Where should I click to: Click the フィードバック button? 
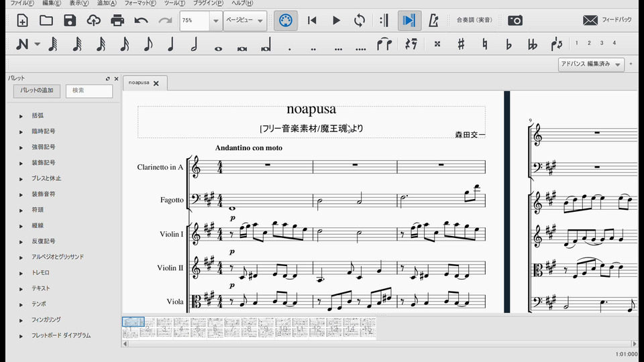607,20
